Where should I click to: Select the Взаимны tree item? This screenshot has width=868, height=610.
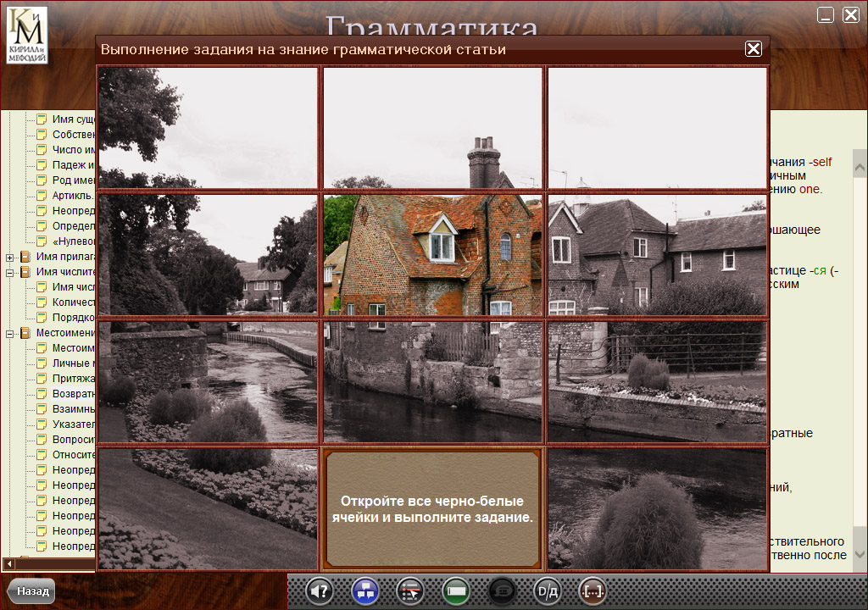(73, 408)
